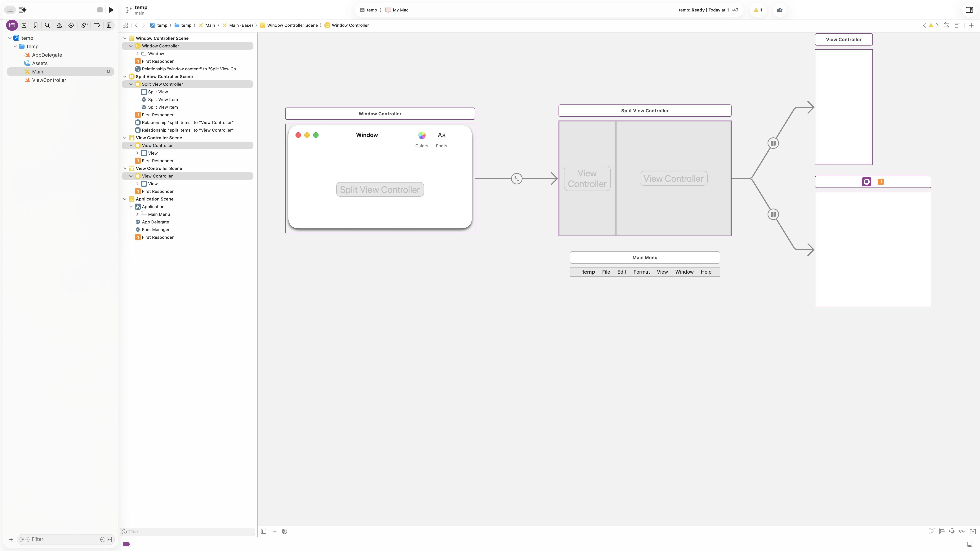Open the Help menu in Main Menu
This screenshot has width=980, height=551.
[706, 272]
